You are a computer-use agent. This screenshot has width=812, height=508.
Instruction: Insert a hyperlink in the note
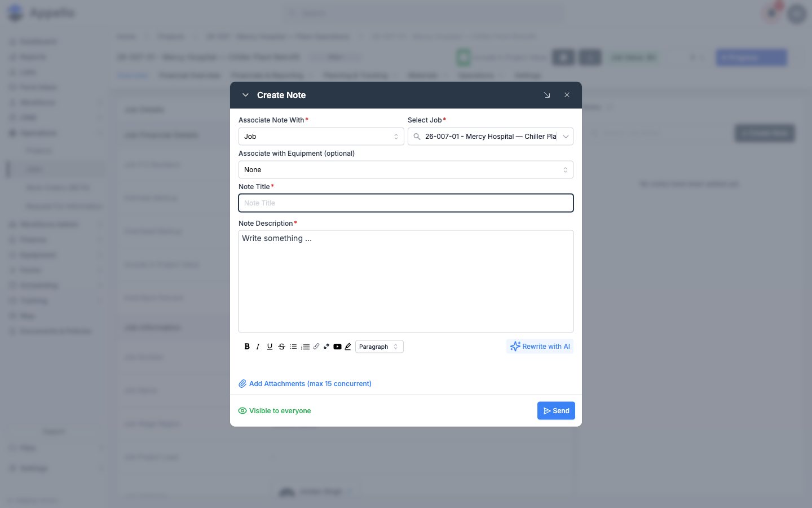coord(316,347)
